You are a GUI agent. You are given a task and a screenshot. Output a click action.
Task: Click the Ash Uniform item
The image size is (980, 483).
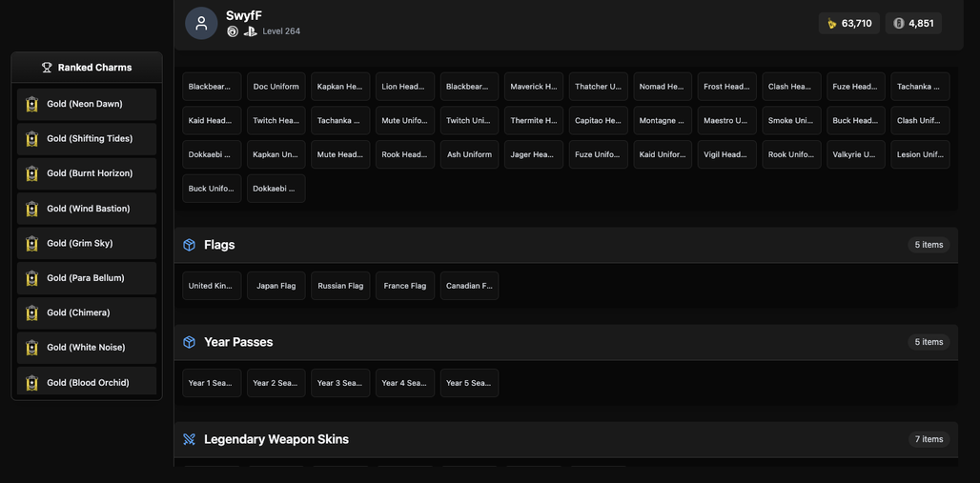[469, 154]
